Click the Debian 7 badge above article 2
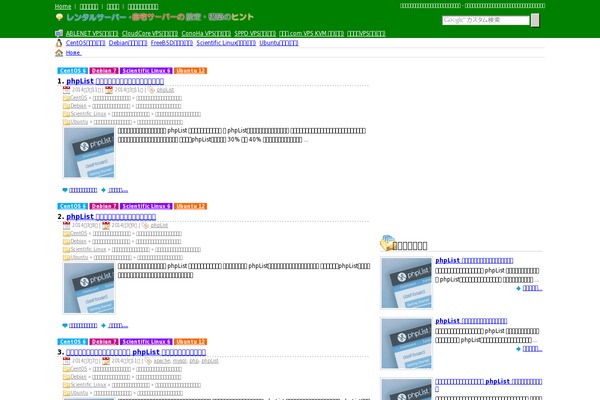Screen dimensions: 600x400 click(104, 206)
